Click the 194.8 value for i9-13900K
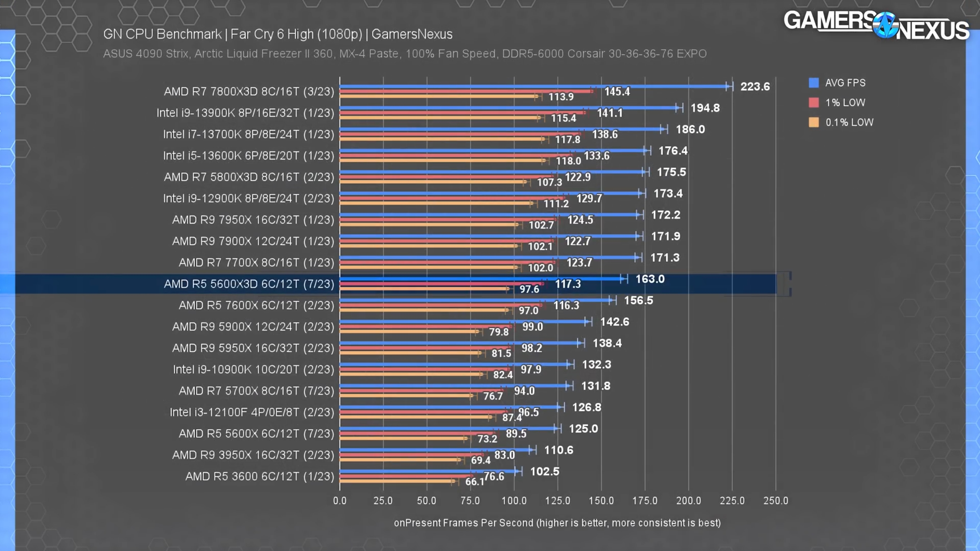The width and height of the screenshot is (980, 551). [705, 108]
